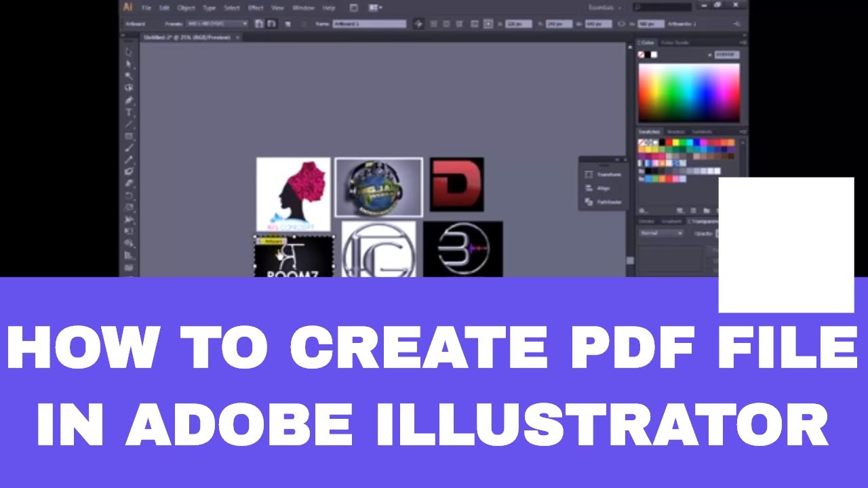The height and width of the screenshot is (488, 868).
Task: Select the Scale tool
Action: (129, 207)
